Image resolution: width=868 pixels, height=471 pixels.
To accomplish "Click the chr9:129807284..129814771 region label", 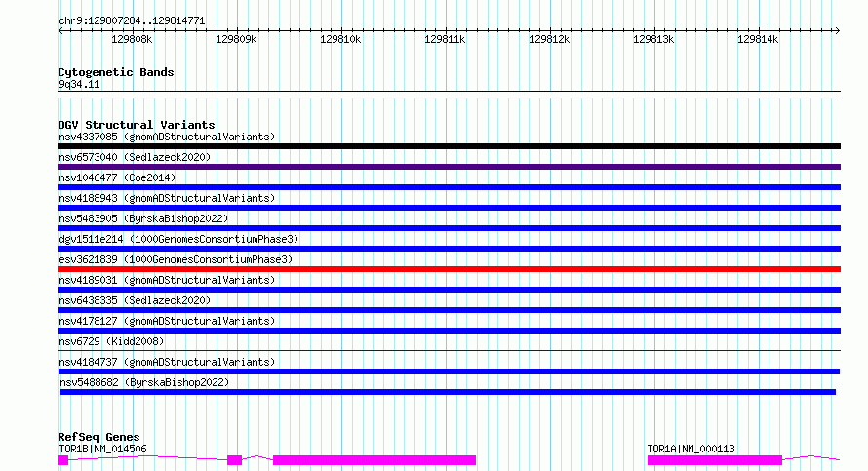I will click(132, 20).
